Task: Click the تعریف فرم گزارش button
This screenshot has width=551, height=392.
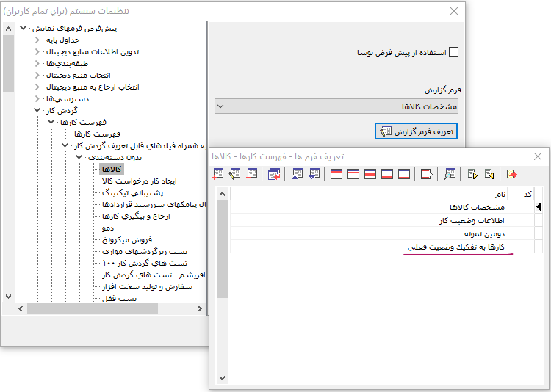Action: (416, 131)
